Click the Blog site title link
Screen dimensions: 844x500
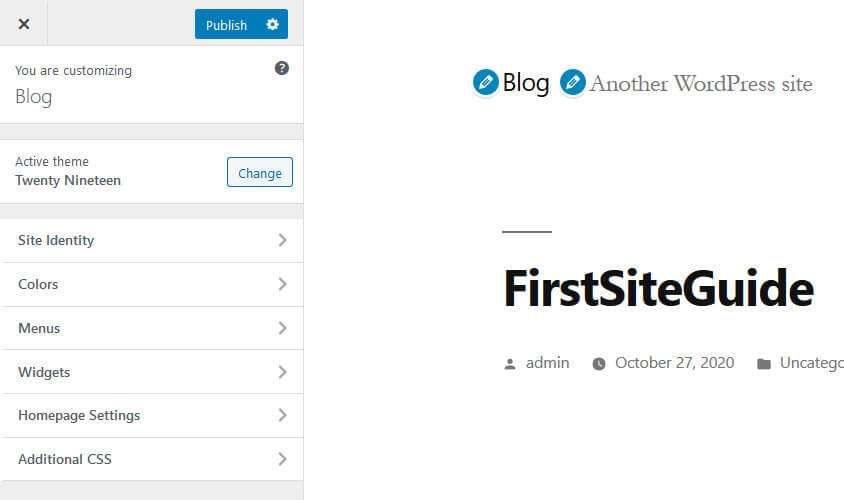point(526,83)
